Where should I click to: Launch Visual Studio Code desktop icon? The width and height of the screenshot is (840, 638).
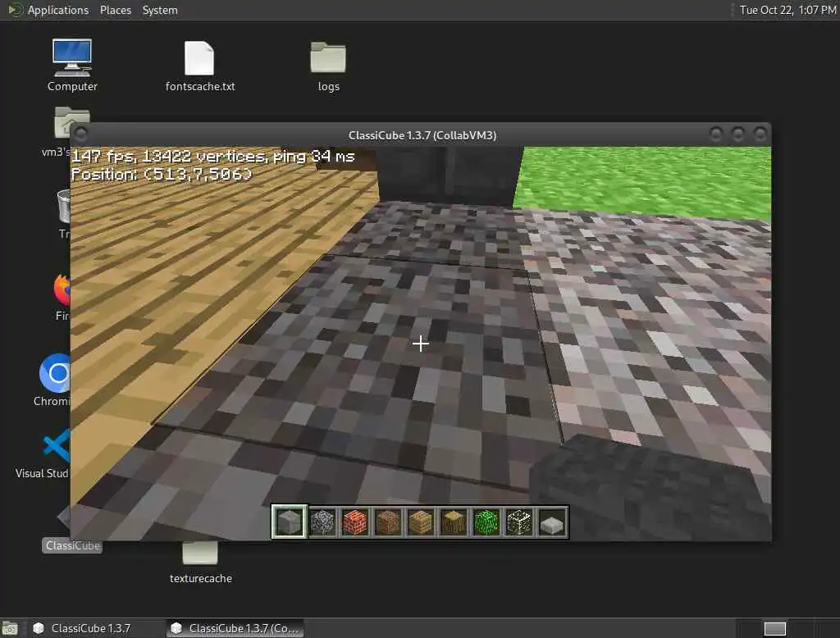(43, 454)
